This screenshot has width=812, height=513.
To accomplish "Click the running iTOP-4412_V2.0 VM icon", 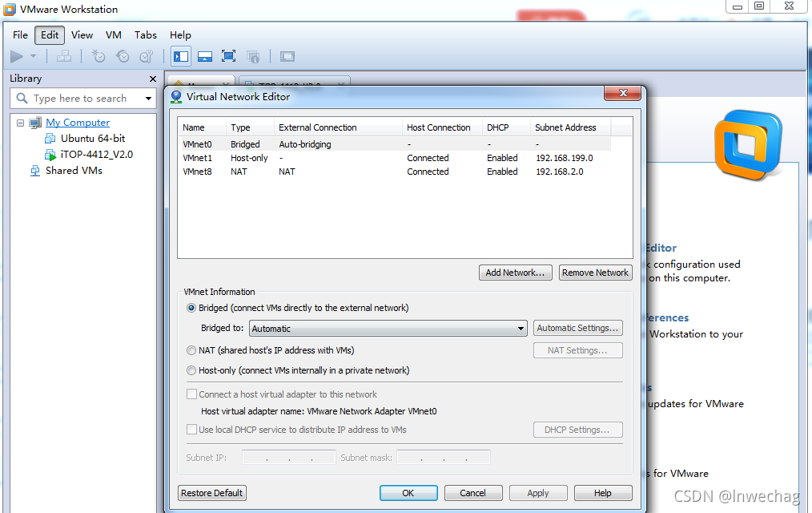I will (50, 155).
